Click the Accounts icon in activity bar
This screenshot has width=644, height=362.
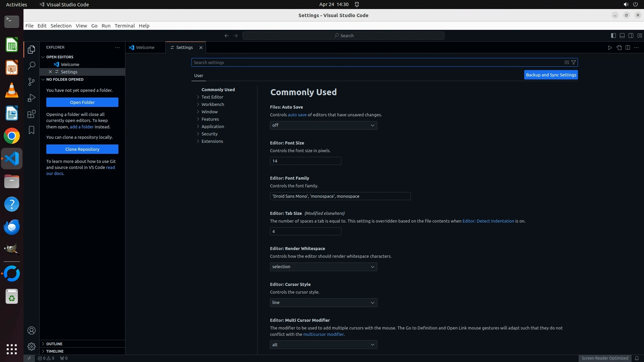pos(32,330)
